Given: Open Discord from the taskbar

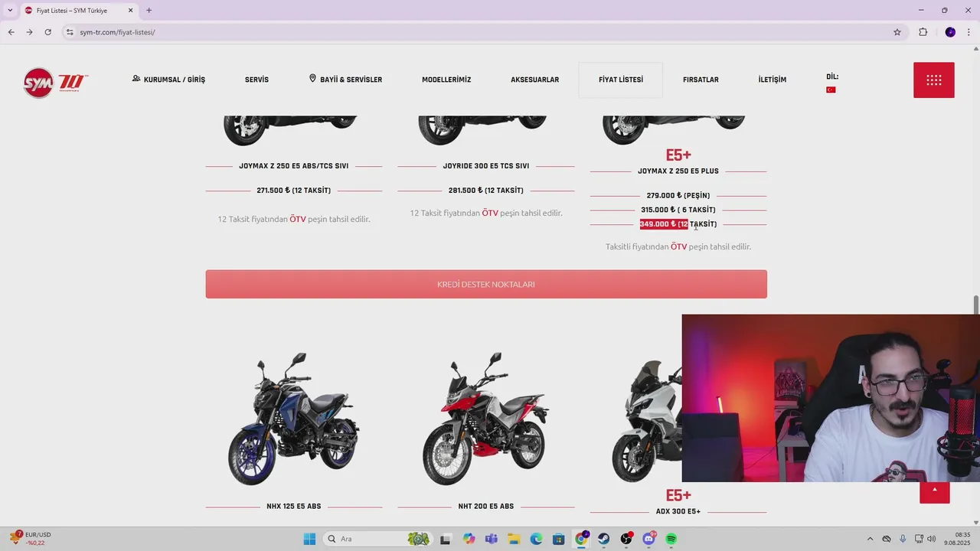Looking at the screenshot, I should [649, 539].
